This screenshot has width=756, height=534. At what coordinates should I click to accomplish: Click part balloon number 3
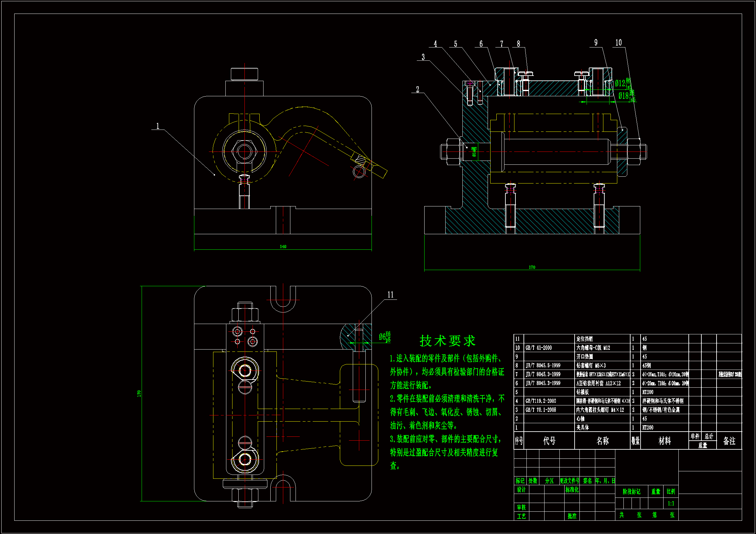pyautogui.click(x=423, y=57)
